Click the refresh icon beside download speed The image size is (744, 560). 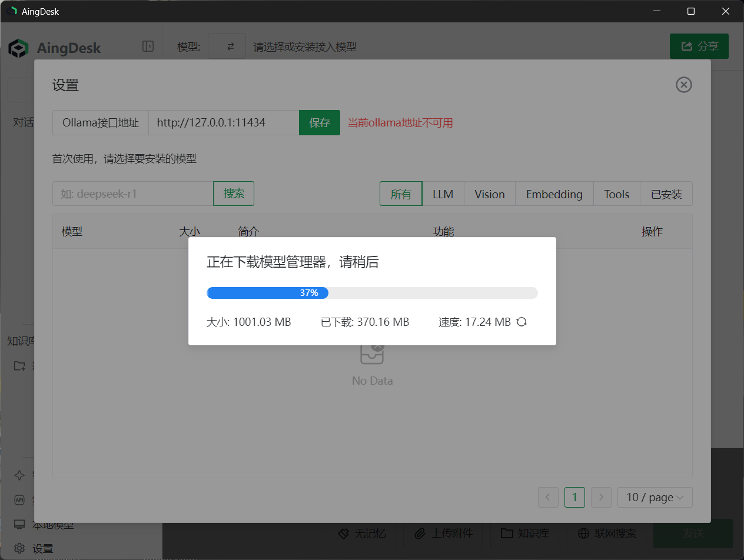[x=521, y=322]
